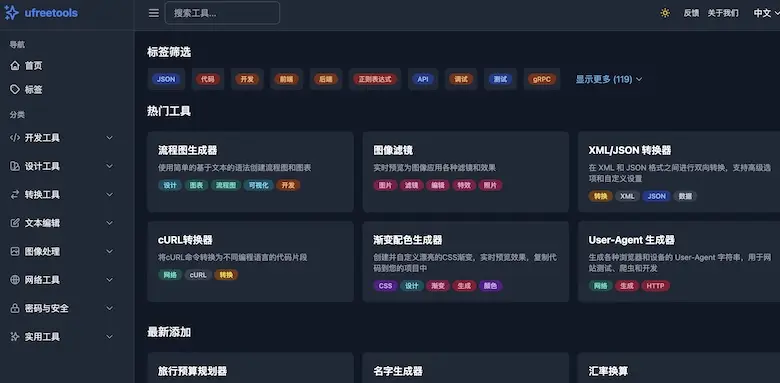
Task: Filter by the 调试 tag chip
Action: click(461, 79)
